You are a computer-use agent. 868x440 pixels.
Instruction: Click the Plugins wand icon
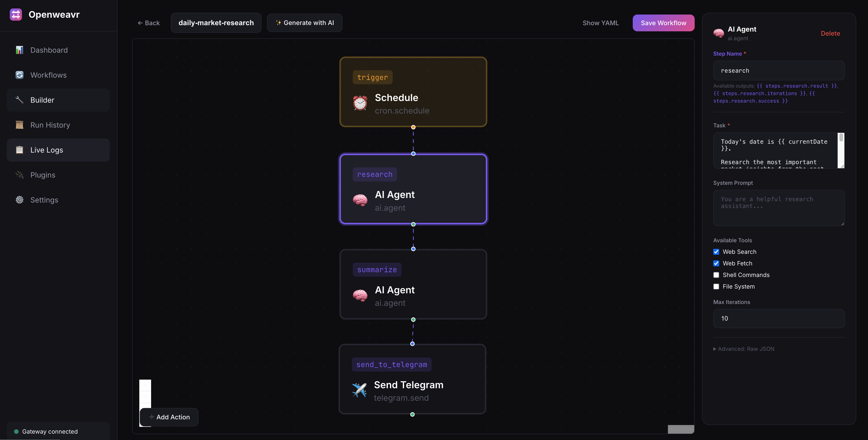coord(19,175)
